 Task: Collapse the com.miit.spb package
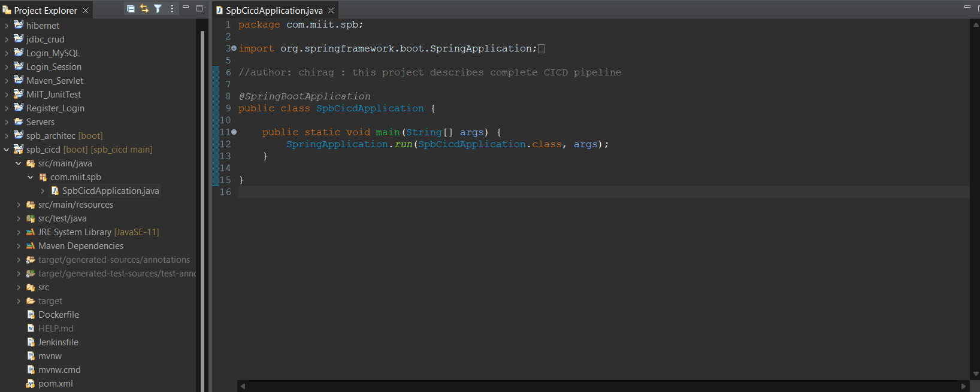[31, 177]
